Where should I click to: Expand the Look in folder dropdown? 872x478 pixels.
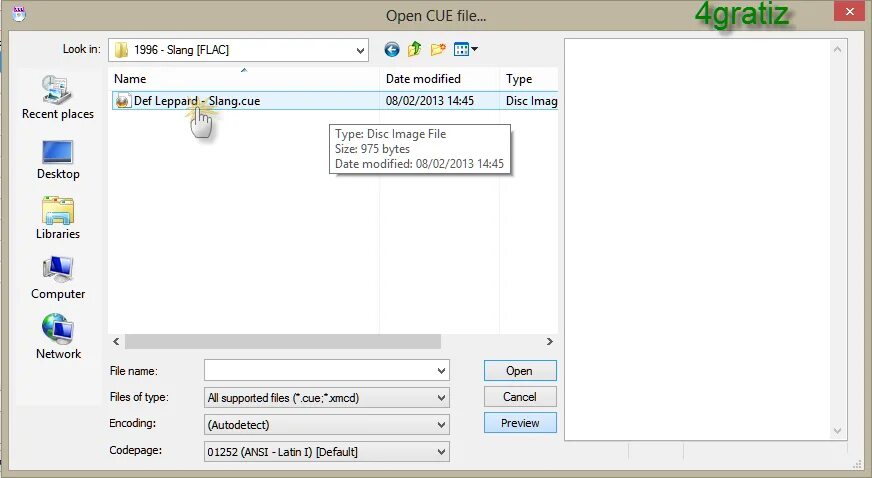click(360, 51)
